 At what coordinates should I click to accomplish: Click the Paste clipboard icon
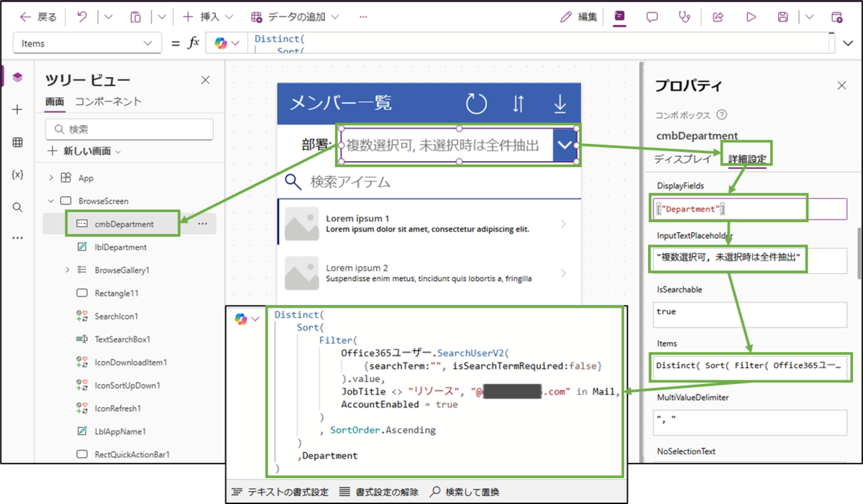(x=136, y=17)
